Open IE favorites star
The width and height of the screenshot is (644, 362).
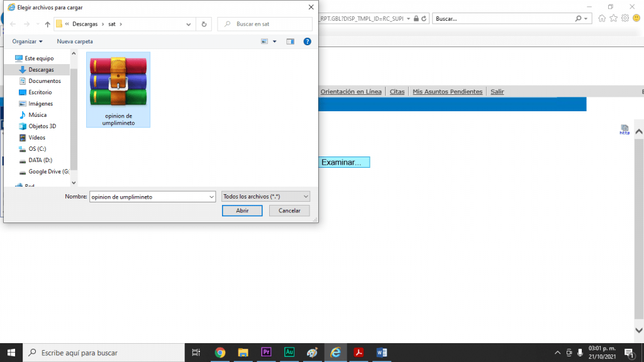(613, 18)
